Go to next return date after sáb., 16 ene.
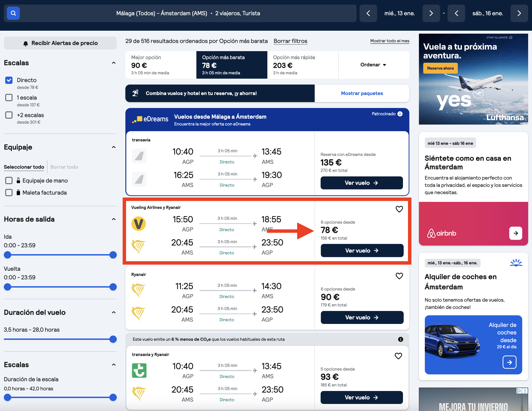Image resolution: width=532 pixels, height=411 pixels. click(519, 13)
